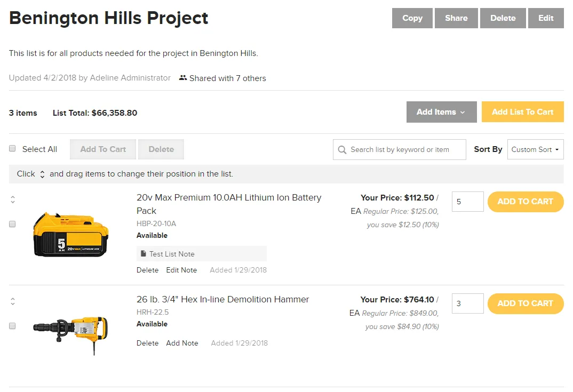573x392 pixels.
Task: Check the Select All checkbox
Action: (12, 148)
